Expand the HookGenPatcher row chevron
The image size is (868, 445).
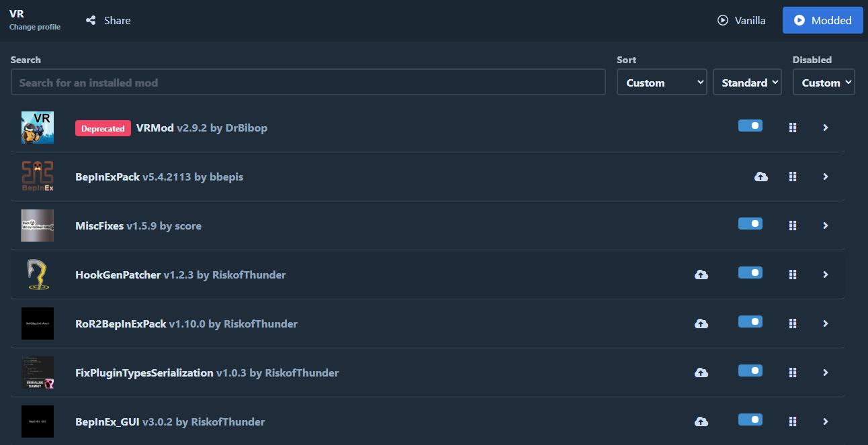click(x=826, y=275)
